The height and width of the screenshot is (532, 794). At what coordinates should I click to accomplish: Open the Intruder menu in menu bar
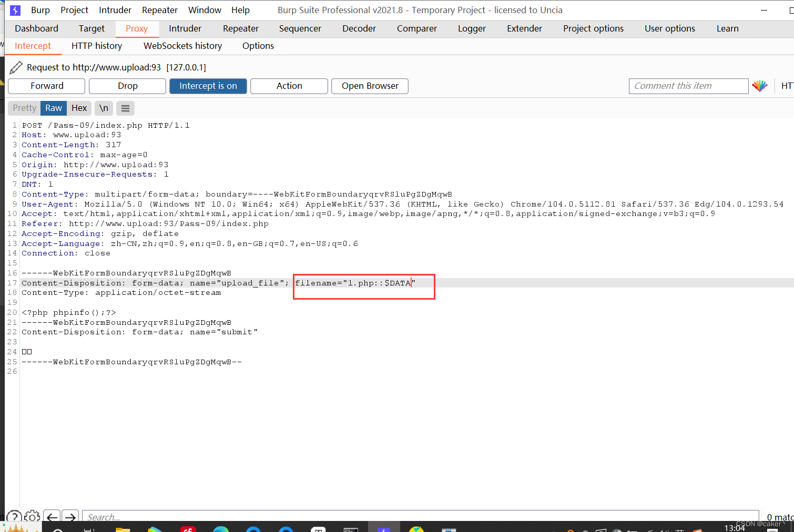pos(115,9)
